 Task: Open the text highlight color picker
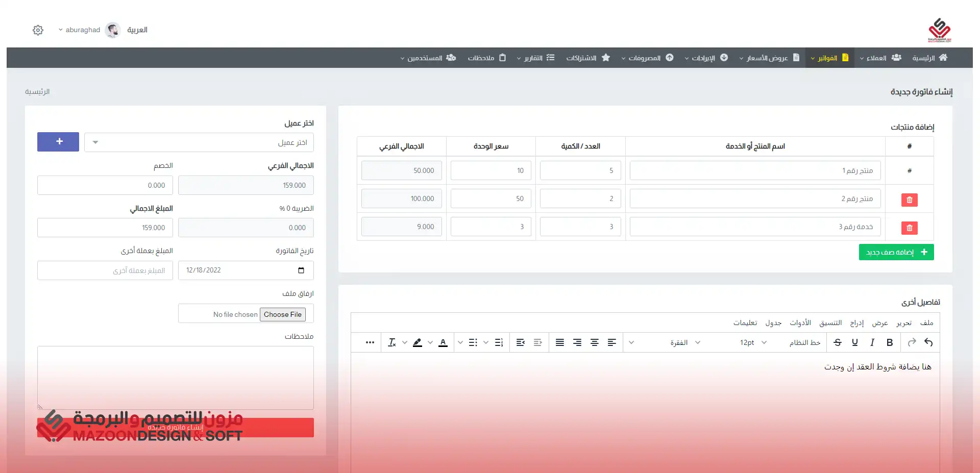(x=418, y=342)
